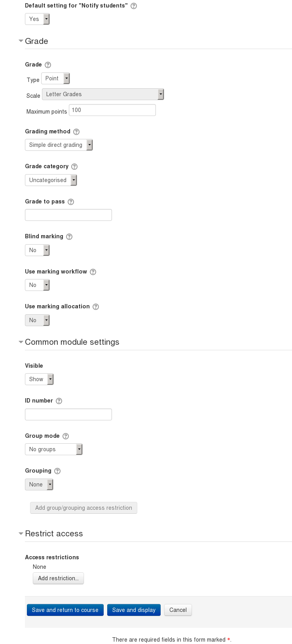Open help for Grading method
292x644 pixels.
[76, 132]
